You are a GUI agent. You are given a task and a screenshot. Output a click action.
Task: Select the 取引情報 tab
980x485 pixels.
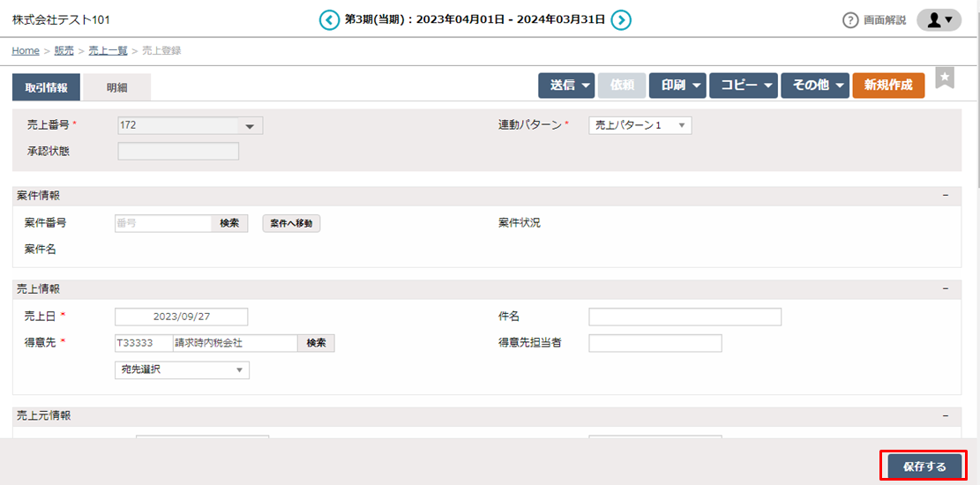point(46,87)
